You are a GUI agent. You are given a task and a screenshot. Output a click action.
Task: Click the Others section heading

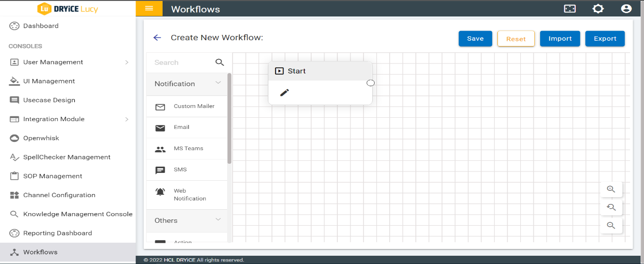[166, 220]
